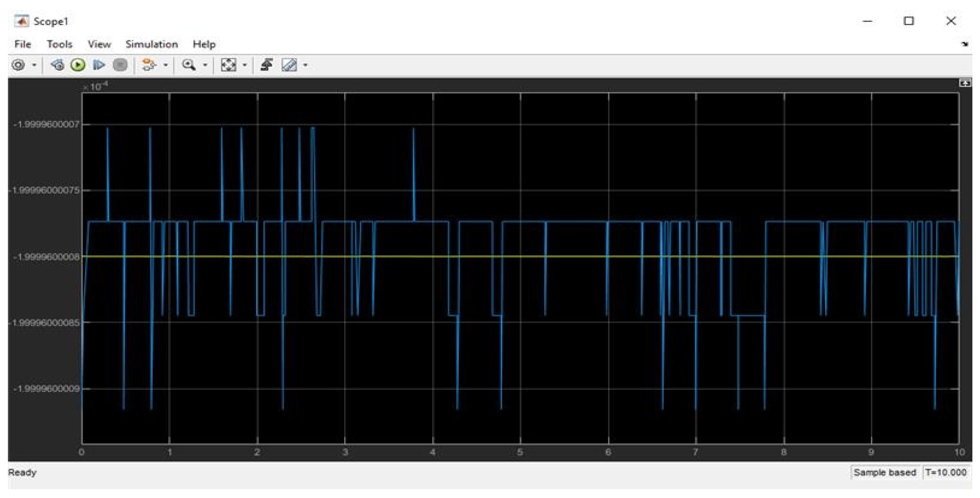This screenshot has width=980, height=498.
Task: Click the gray Stop simulation button
Action: [x=120, y=65]
